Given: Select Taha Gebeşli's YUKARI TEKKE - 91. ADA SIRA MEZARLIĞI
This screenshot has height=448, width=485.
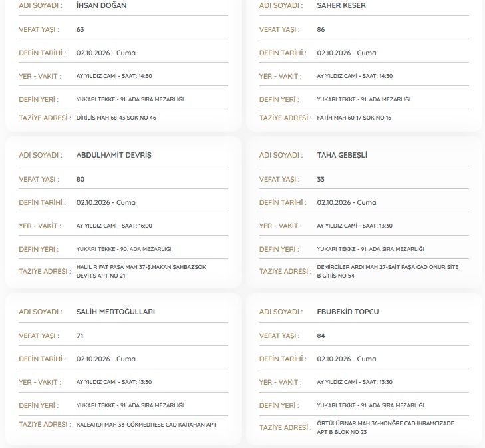Looking at the screenshot, I should (371, 249).
